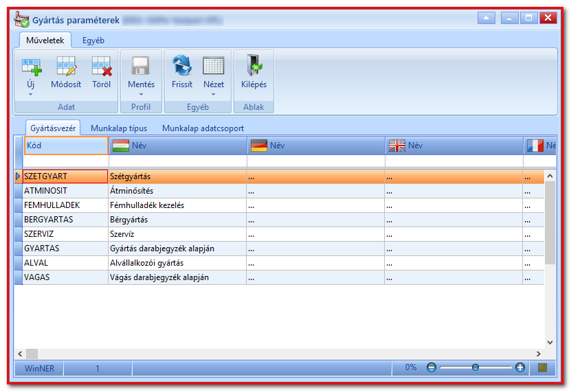Open the Új dropdown arrow
The height and width of the screenshot is (392, 571).
click(x=31, y=94)
